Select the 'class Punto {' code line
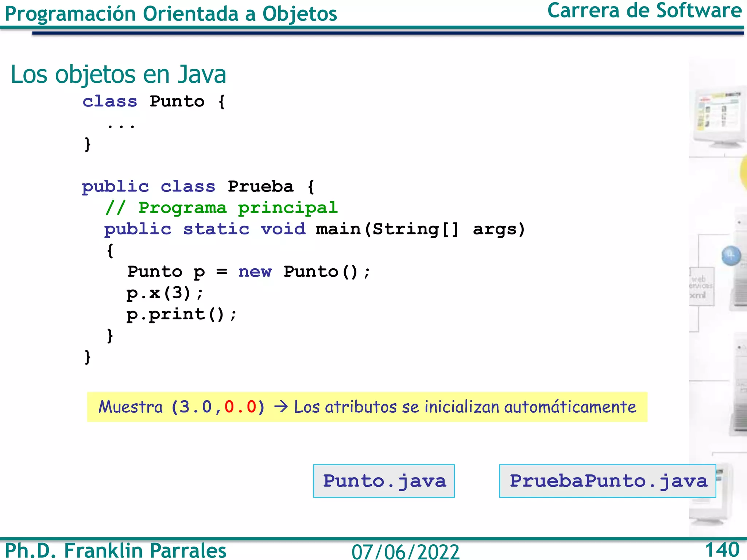Screen dimensions: 747x560 point(154,101)
